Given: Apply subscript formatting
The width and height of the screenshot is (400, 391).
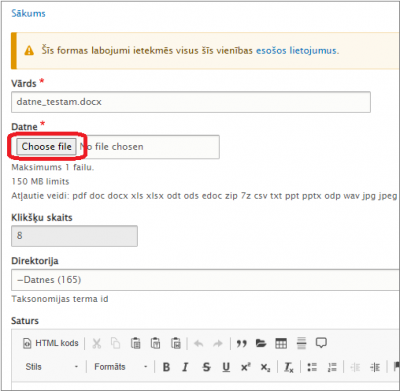Looking at the screenshot, I should tap(265, 367).
